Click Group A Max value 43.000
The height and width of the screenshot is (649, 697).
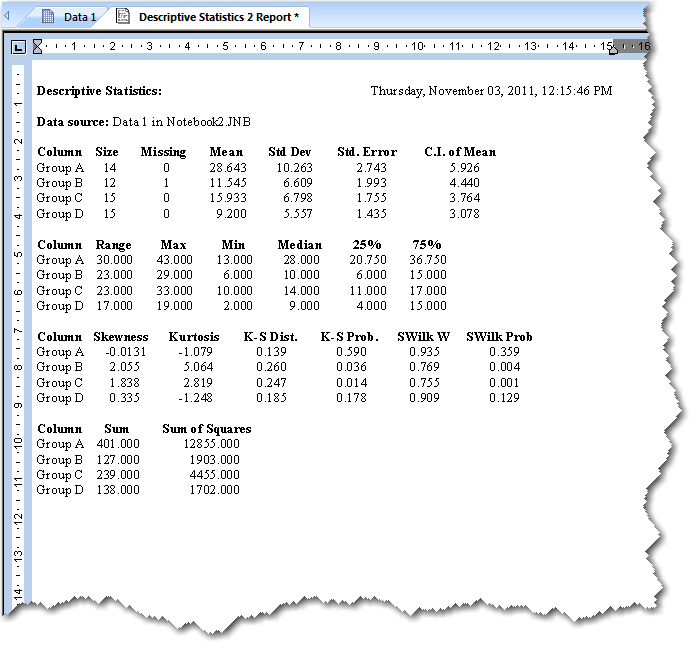[174, 260]
